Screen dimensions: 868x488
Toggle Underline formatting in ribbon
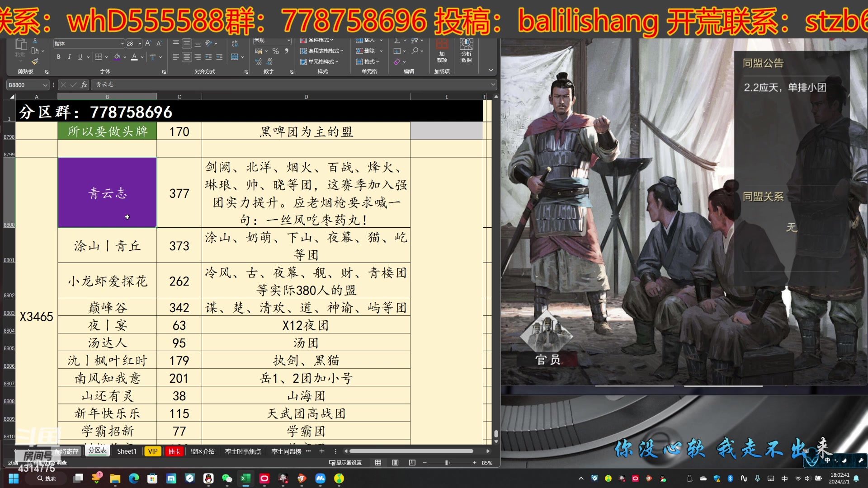pyautogui.click(x=80, y=57)
